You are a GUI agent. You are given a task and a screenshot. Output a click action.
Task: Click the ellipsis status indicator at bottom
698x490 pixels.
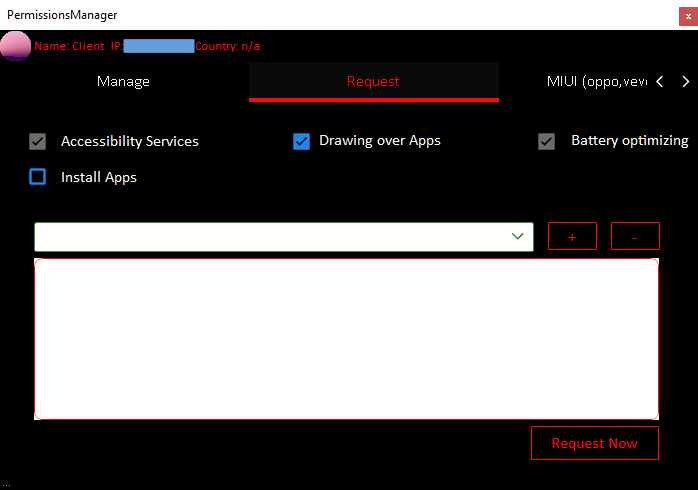[x=6, y=483]
